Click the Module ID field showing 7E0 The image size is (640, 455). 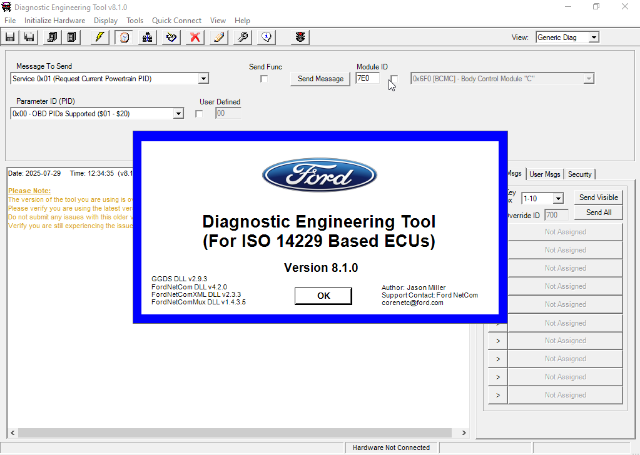click(367, 78)
